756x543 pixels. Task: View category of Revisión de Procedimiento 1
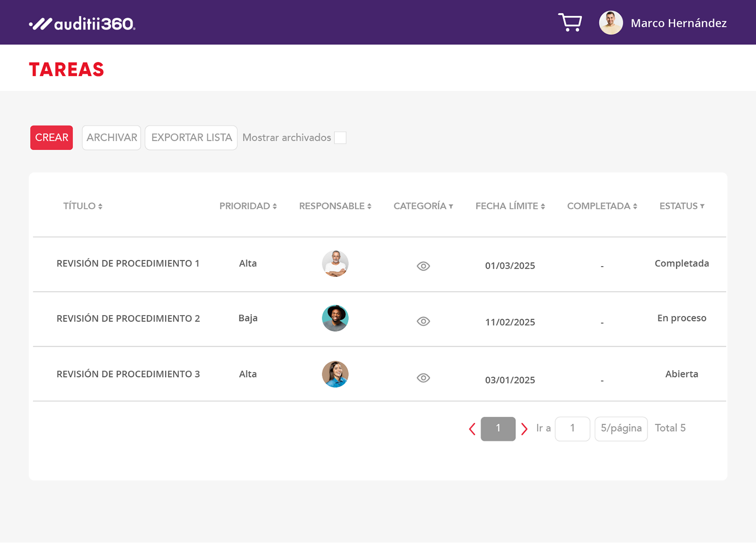click(x=423, y=266)
